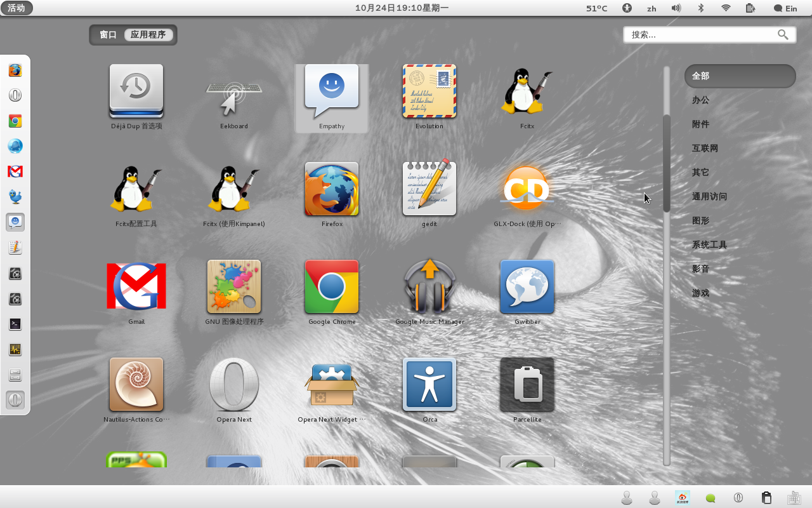Open Google Music Manager
Image resolution: width=812 pixels, height=508 pixels.
(429, 287)
